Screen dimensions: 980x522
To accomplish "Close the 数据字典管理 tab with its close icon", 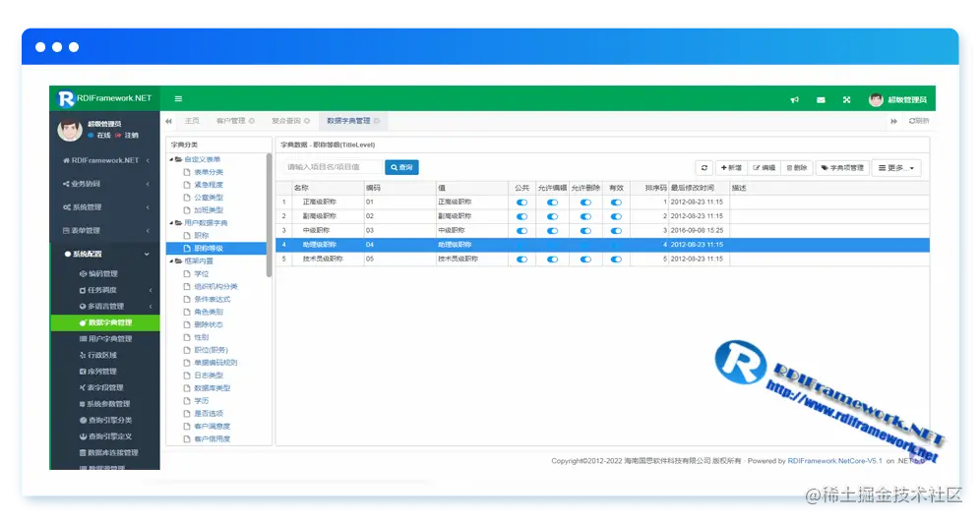I will (x=376, y=121).
